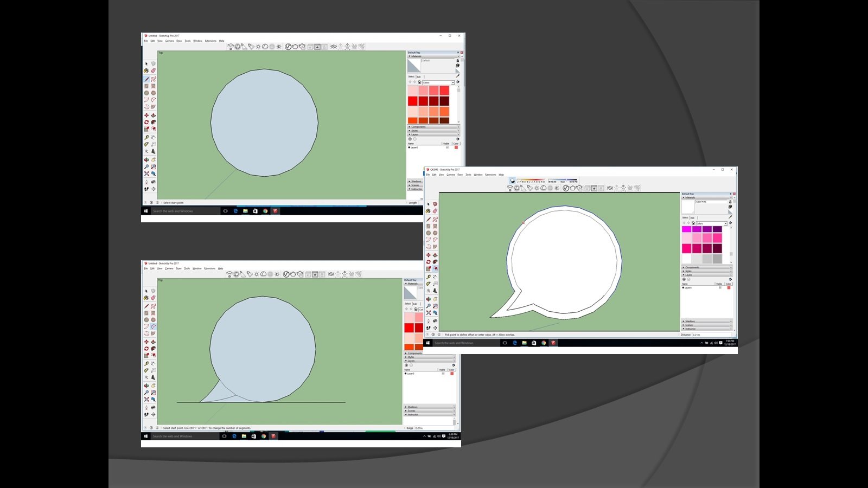Select the Walk footprints tool in QKSMS window
This screenshot has width=868, height=488.
tap(429, 328)
